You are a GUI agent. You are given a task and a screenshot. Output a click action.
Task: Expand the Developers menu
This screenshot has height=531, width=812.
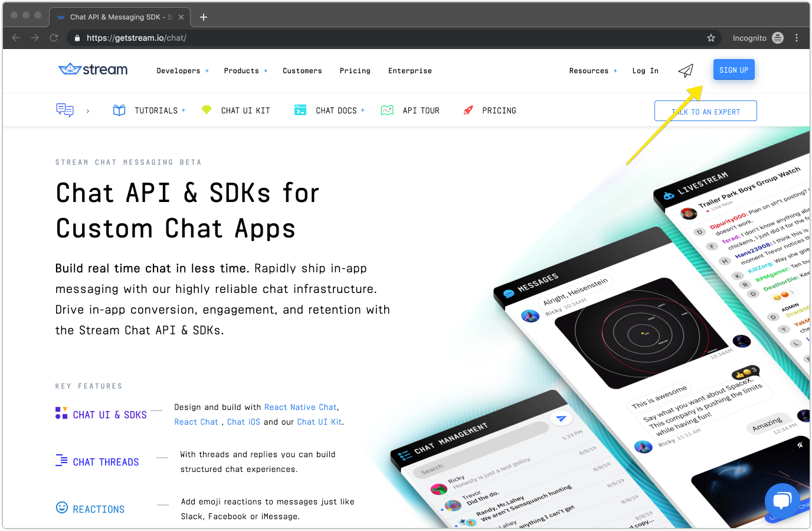coord(182,71)
